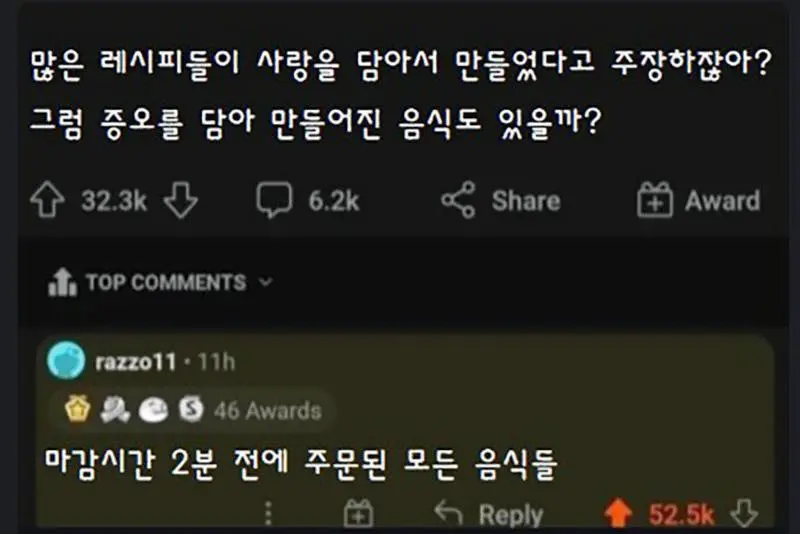Downvote the post next to 32.3k
This screenshot has width=800, height=534.
pyautogui.click(x=180, y=201)
